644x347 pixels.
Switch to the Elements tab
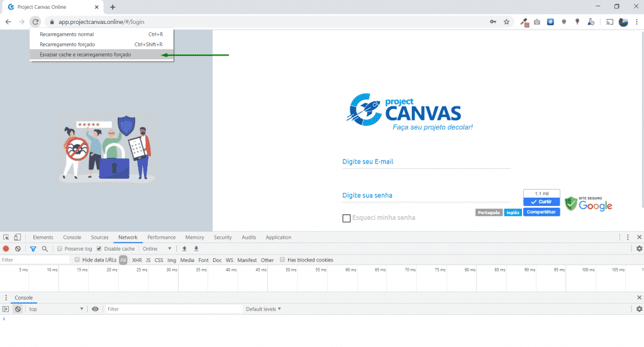coord(43,237)
